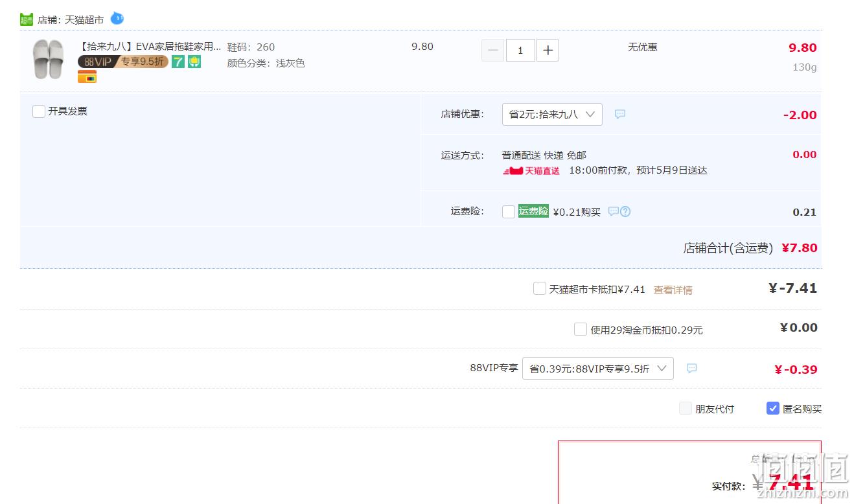
Task: Click the 实付款 label
Action: point(728,486)
